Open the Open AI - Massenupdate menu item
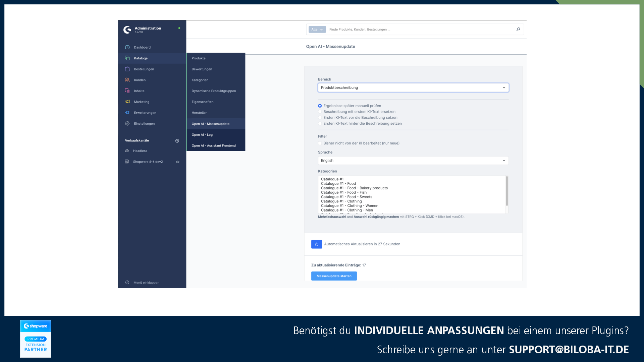644x362 pixels. point(211,123)
